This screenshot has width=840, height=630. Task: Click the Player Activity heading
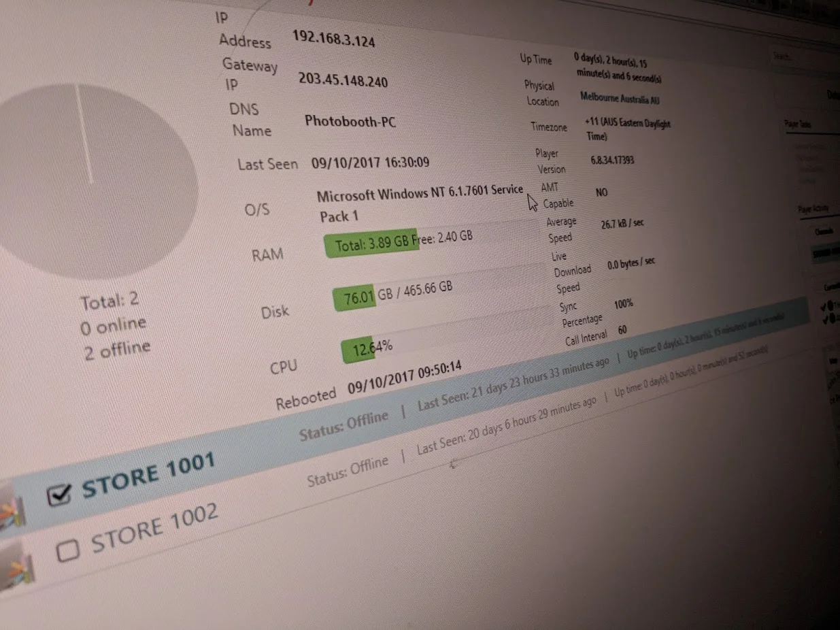[813, 209]
